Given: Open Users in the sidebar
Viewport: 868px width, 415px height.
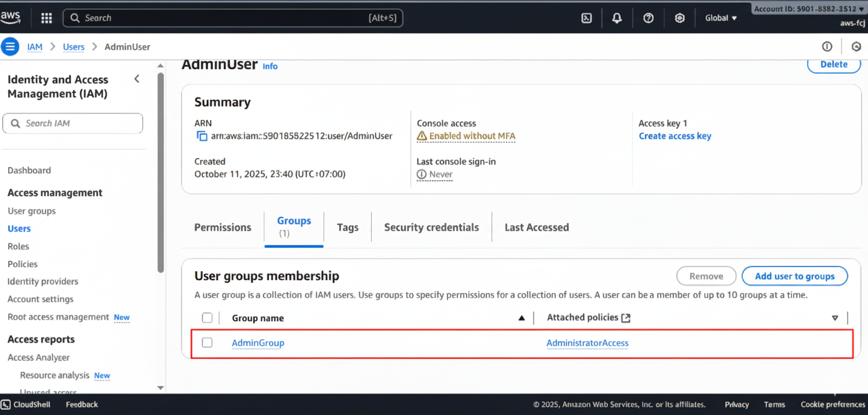Looking at the screenshot, I should coord(19,229).
